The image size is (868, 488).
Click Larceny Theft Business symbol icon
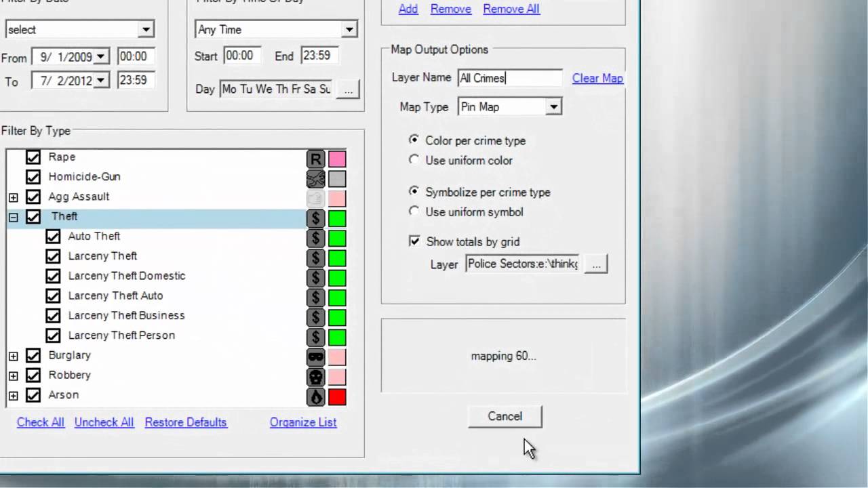click(316, 317)
